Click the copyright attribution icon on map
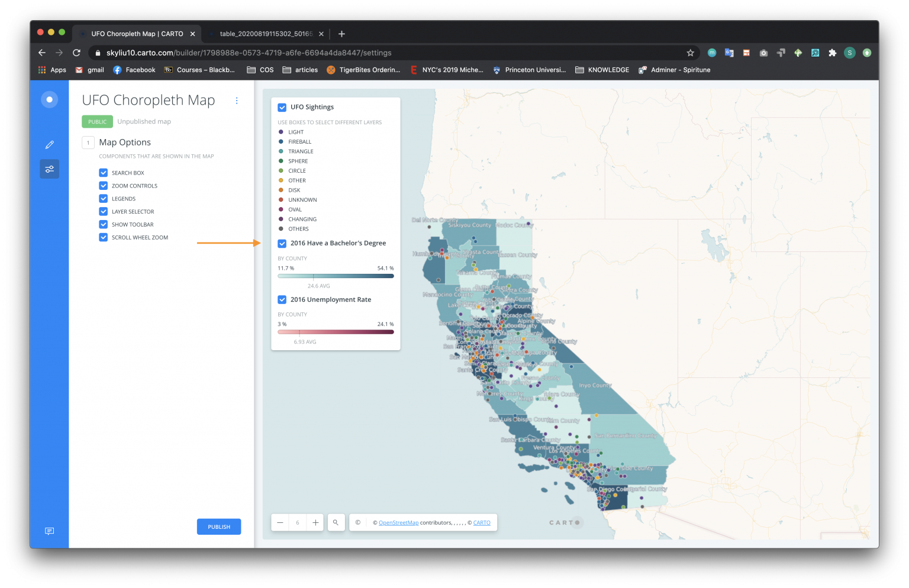The height and width of the screenshot is (588, 909). [357, 522]
